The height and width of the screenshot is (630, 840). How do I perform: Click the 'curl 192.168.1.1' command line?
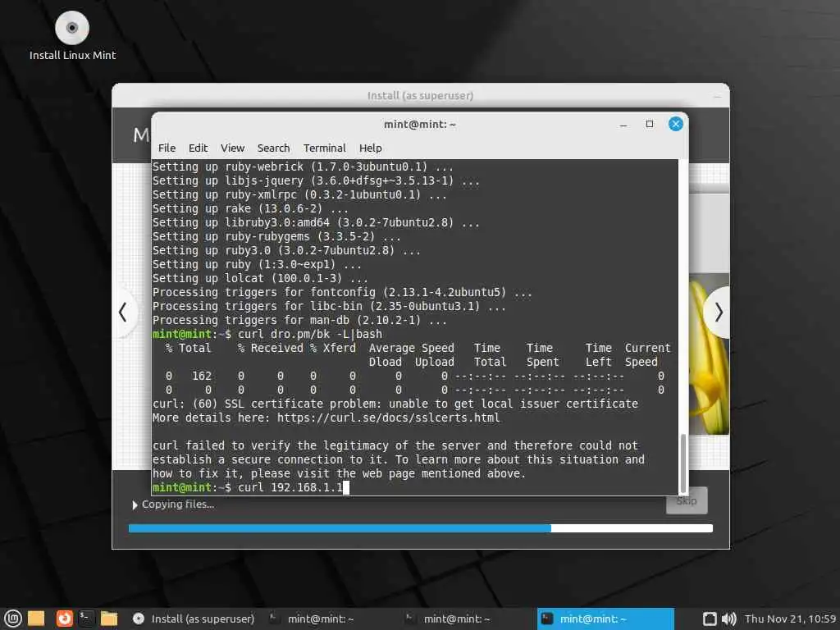click(290, 487)
